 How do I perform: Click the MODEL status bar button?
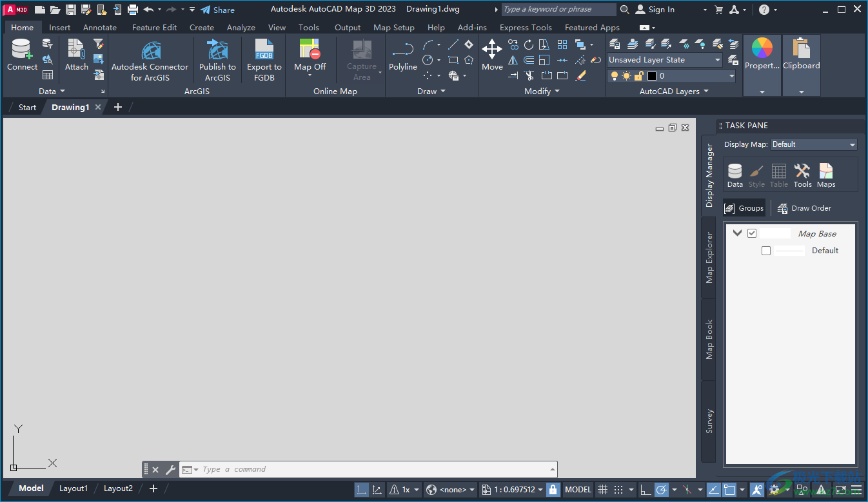578,490
